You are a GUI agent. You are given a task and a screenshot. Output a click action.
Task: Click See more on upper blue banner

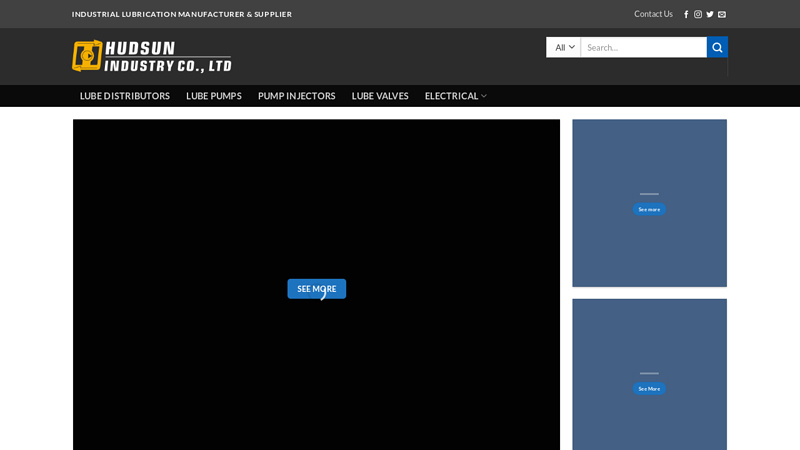pos(649,209)
